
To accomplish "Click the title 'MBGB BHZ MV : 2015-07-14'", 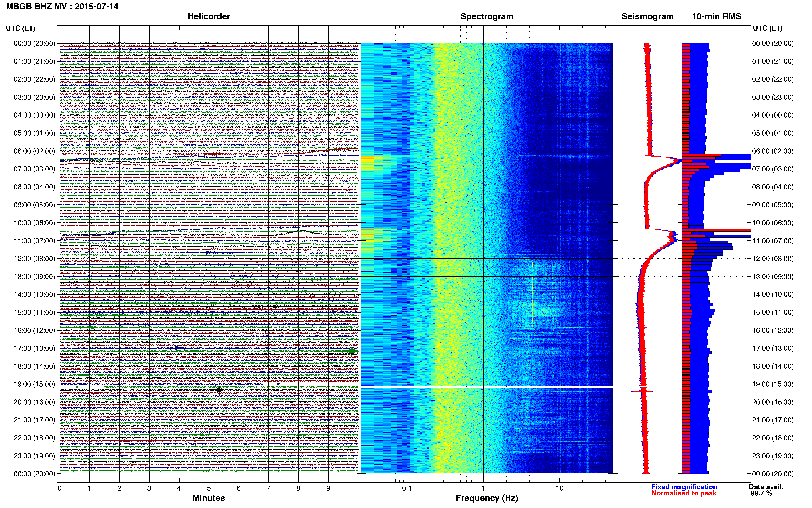I will pyautogui.click(x=62, y=6).
